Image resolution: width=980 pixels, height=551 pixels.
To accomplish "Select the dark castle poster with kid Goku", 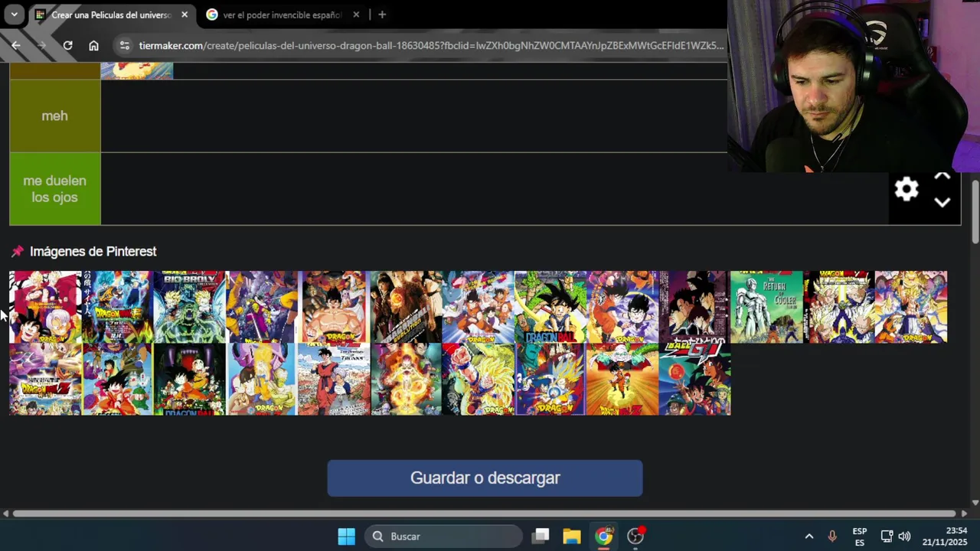I will pyautogui.click(x=189, y=379).
